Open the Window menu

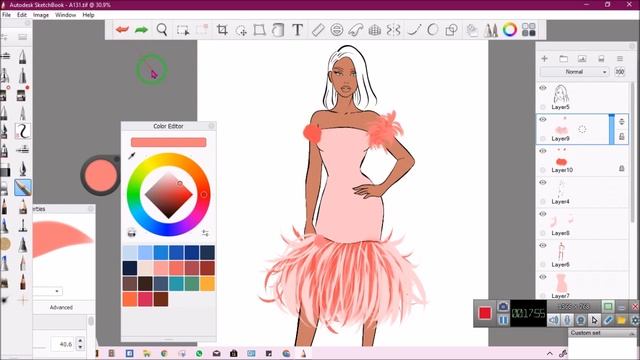pos(65,15)
